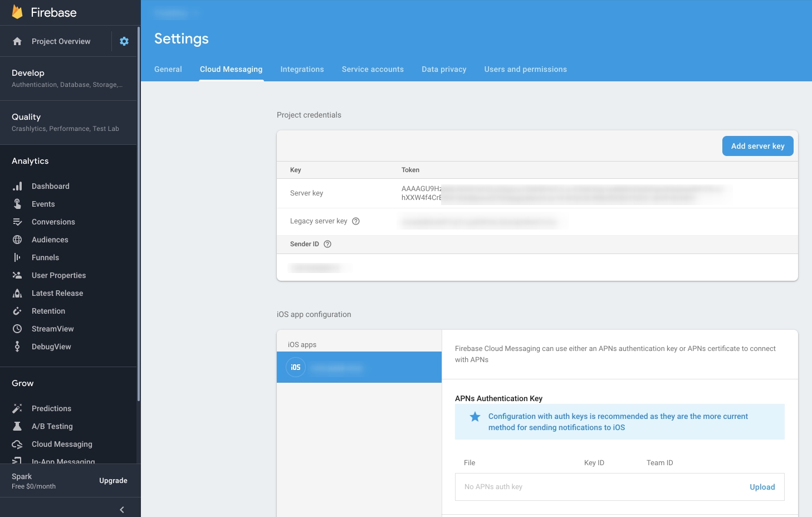
Task: Select the iOS app badge icon
Action: [x=296, y=367]
